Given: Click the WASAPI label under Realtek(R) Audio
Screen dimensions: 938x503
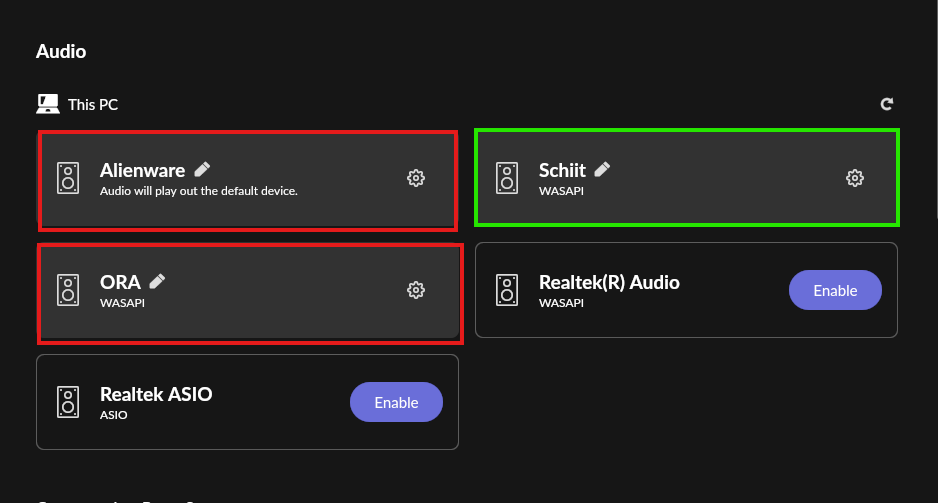Looking at the screenshot, I should [x=561, y=303].
